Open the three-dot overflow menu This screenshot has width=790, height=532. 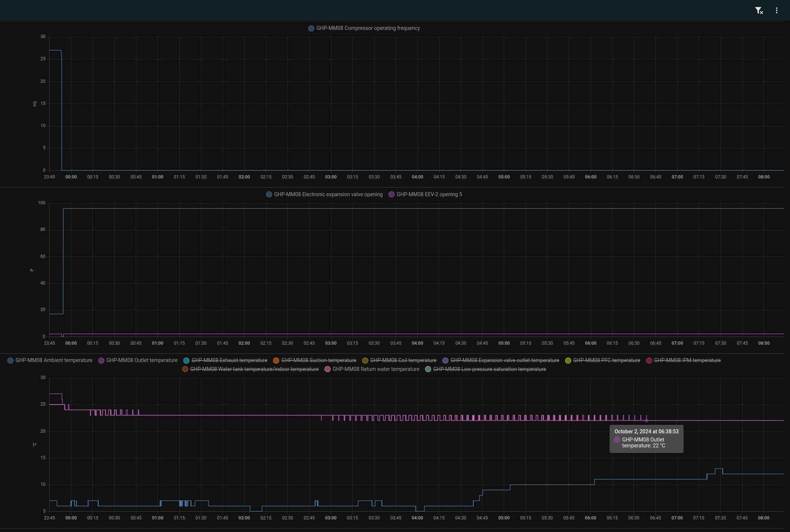776,11
